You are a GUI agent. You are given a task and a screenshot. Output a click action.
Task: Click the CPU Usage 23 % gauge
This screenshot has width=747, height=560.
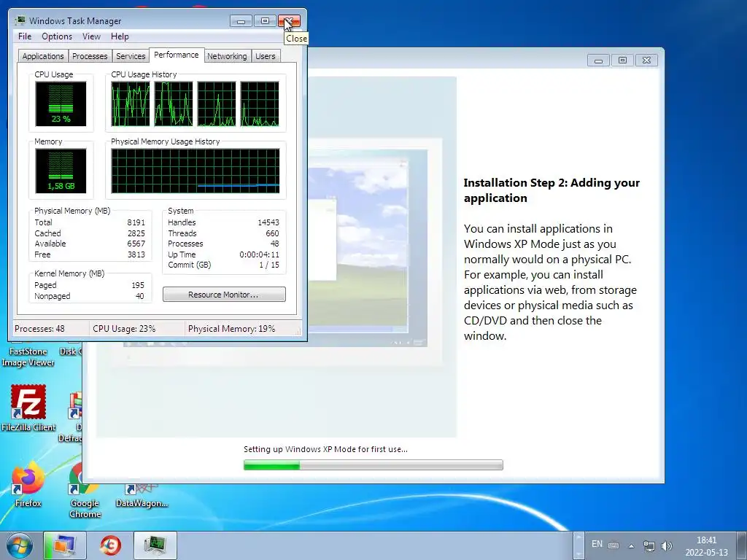click(x=61, y=104)
